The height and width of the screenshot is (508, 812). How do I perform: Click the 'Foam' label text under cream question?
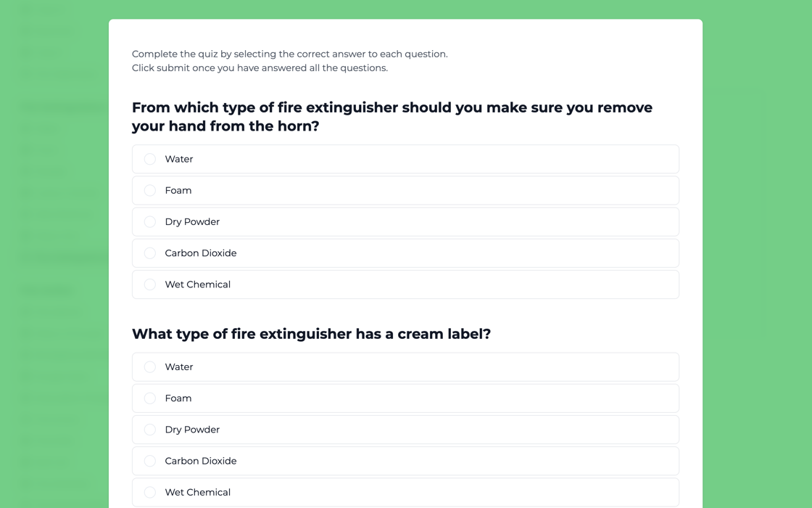pos(178,398)
